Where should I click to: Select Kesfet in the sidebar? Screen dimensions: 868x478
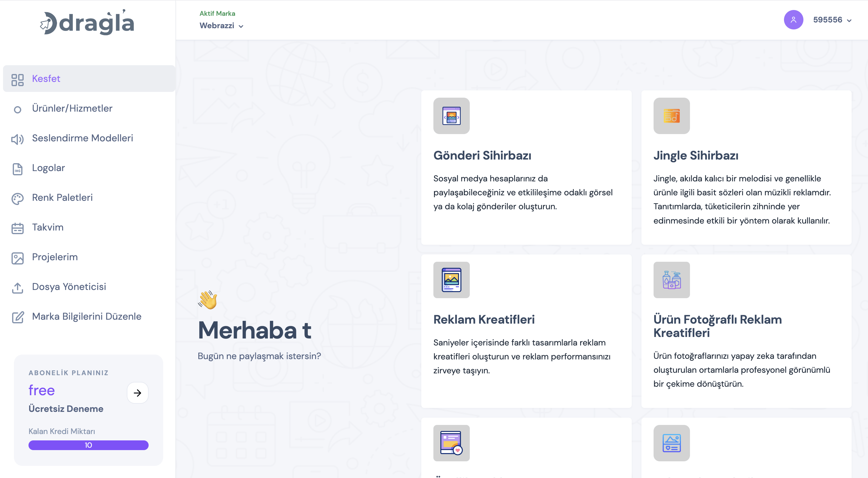(x=46, y=79)
